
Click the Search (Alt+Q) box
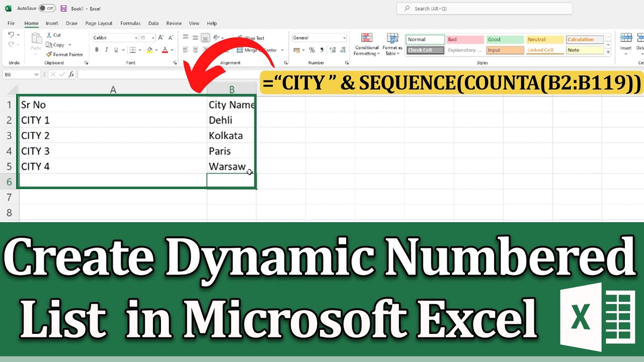pos(485,9)
